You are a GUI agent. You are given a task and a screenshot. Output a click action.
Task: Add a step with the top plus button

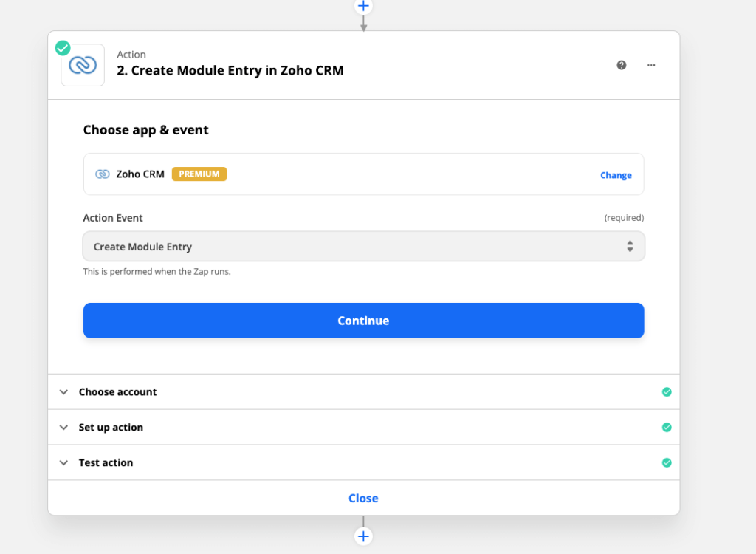point(363,6)
